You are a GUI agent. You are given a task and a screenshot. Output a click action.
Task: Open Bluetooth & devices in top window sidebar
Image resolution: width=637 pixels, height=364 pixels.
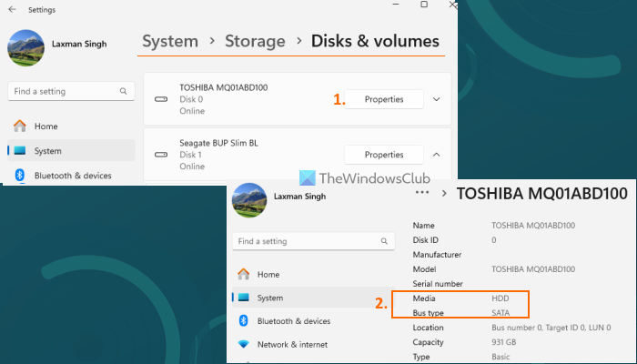point(71,176)
